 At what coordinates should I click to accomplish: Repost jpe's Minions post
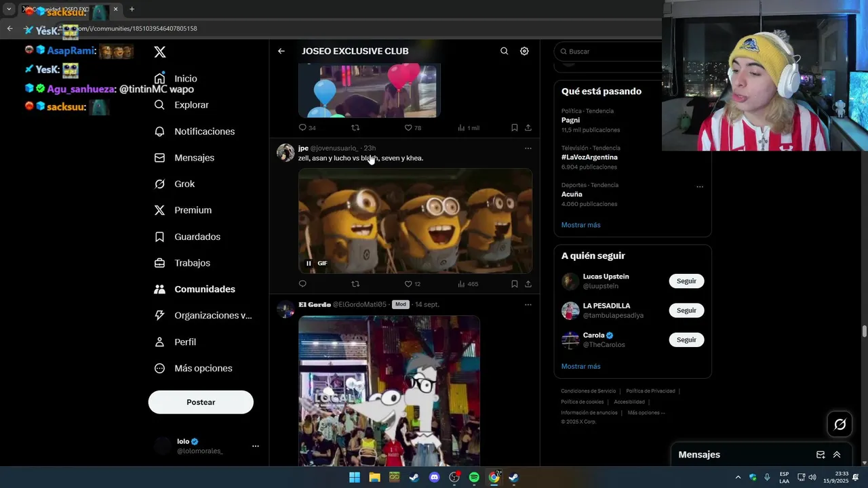355,284
